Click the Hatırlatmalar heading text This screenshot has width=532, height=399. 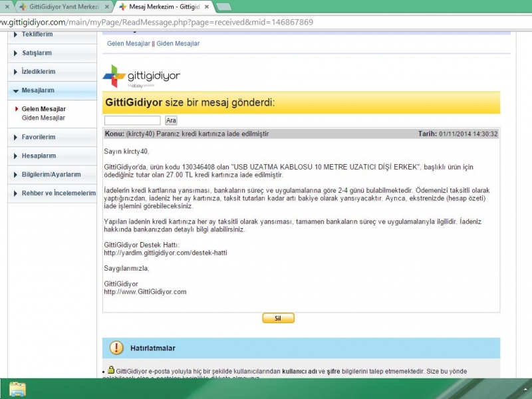(x=153, y=348)
